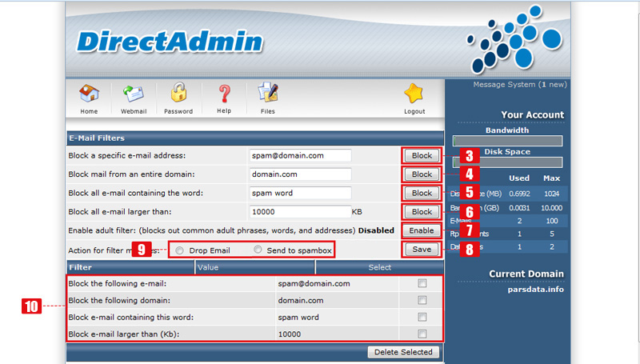Select the Send to spambox radio button
Image resolution: width=640 pixels, height=364 pixels.
point(258,250)
